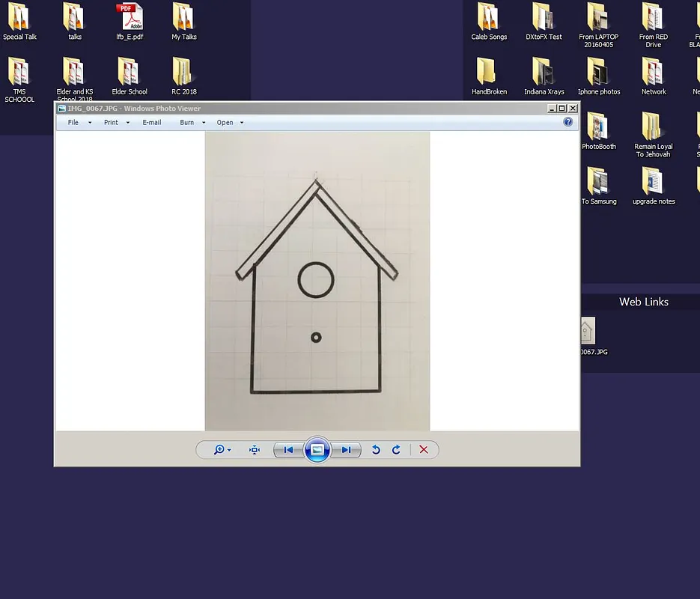Delete the photo with the red X
Screen dimensions: 700x599
[424, 449]
